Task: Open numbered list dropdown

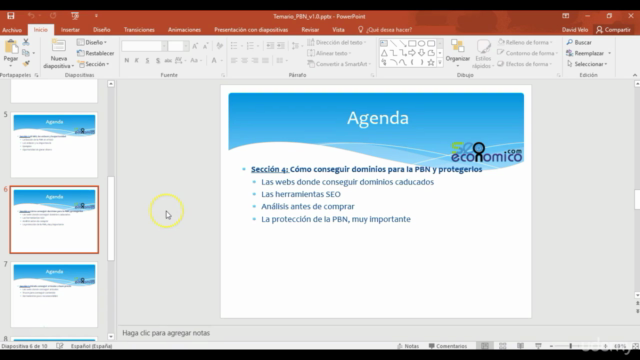Action: tap(258, 46)
